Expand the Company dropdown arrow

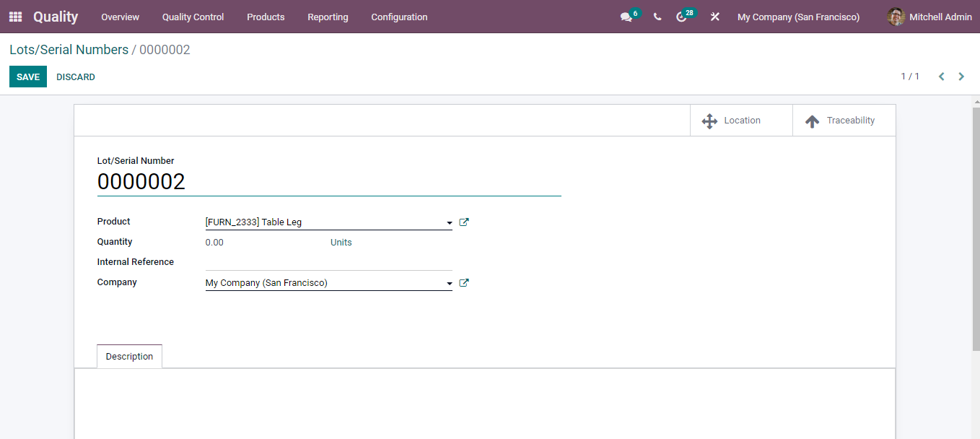(449, 283)
